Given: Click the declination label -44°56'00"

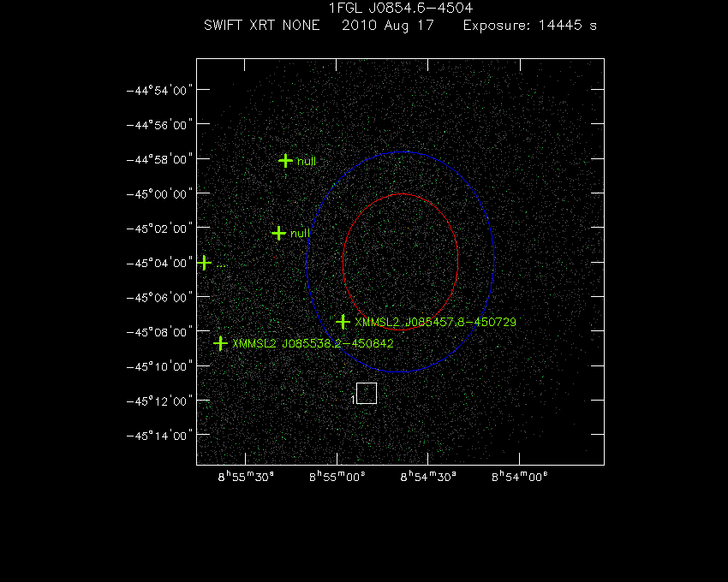Looking at the screenshot, I should pyautogui.click(x=159, y=125).
